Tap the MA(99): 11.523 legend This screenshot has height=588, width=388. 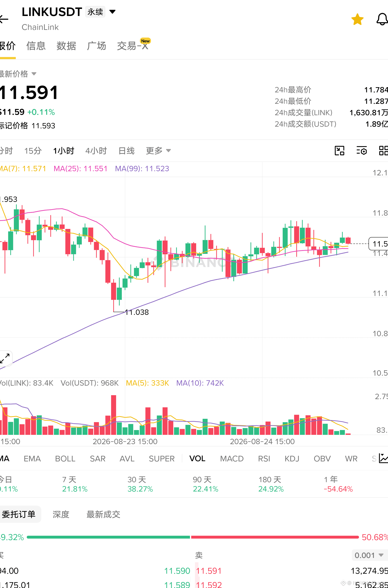142,169
